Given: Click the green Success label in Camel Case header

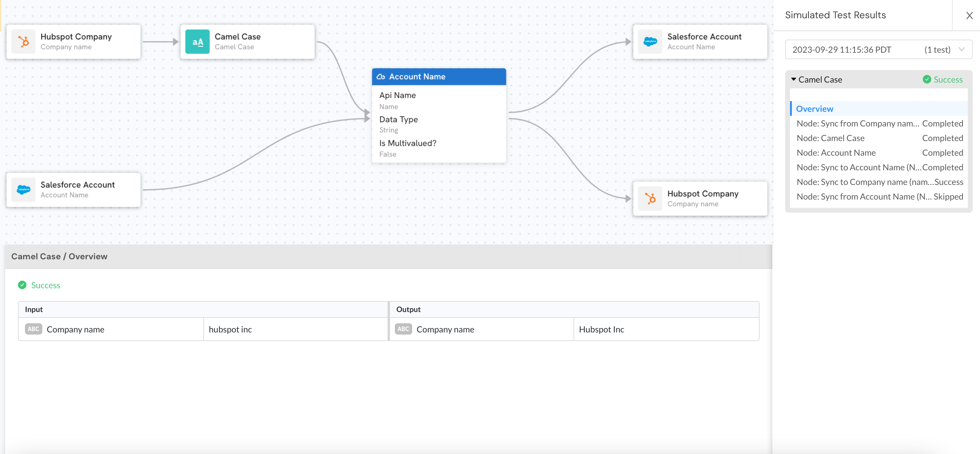Looking at the screenshot, I should tap(948, 80).
